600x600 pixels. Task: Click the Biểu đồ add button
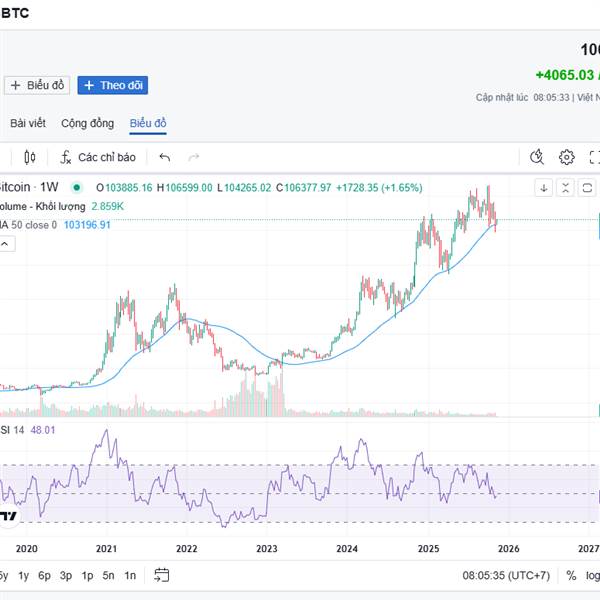(x=37, y=85)
